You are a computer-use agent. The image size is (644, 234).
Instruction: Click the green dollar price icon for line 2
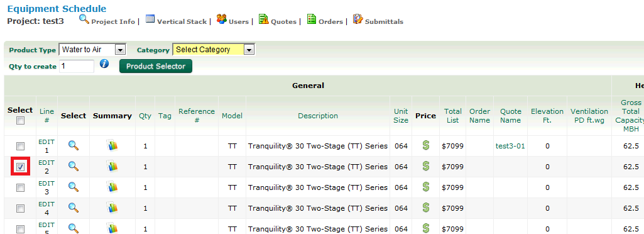pos(425,166)
